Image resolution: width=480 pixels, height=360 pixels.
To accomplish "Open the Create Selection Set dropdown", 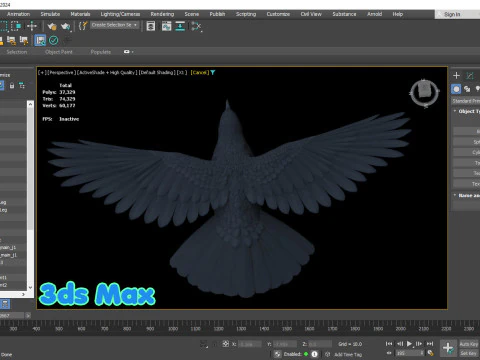I will tap(114, 25).
